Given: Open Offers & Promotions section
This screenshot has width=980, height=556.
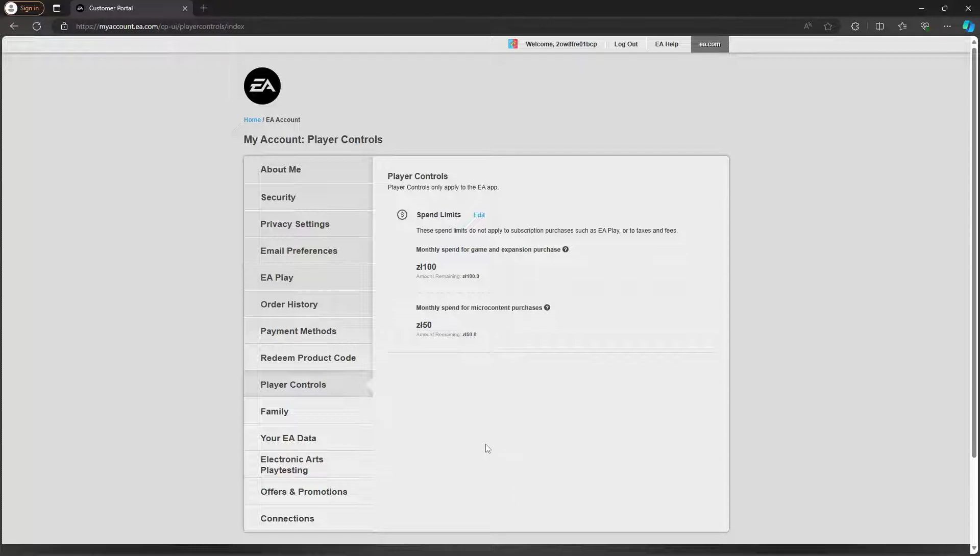Looking at the screenshot, I should coord(308,492).
